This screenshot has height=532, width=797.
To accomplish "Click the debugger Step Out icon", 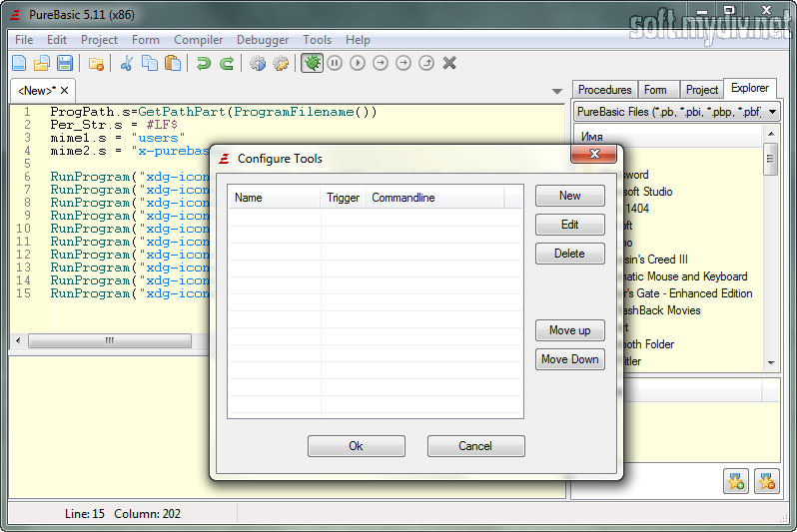I will tap(425, 63).
